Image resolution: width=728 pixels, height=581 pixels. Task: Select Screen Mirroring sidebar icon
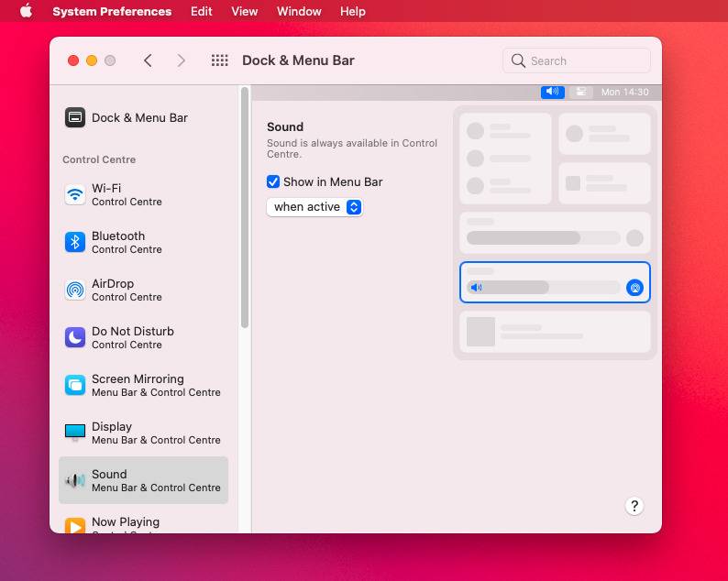click(x=75, y=385)
